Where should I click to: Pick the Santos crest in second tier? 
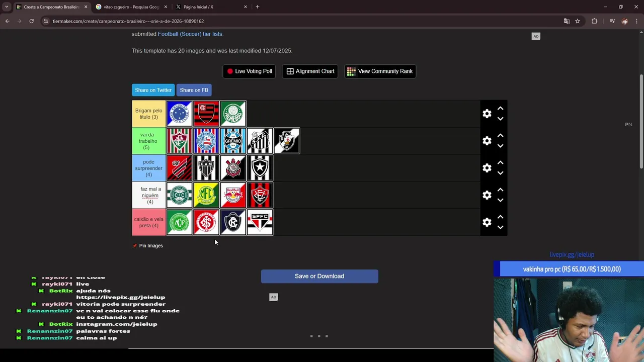click(260, 141)
